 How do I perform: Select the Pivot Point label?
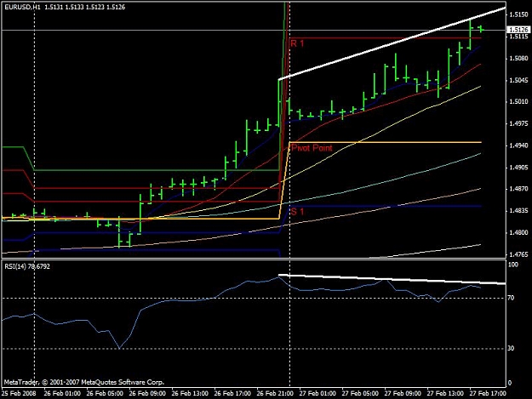[x=312, y=148]
